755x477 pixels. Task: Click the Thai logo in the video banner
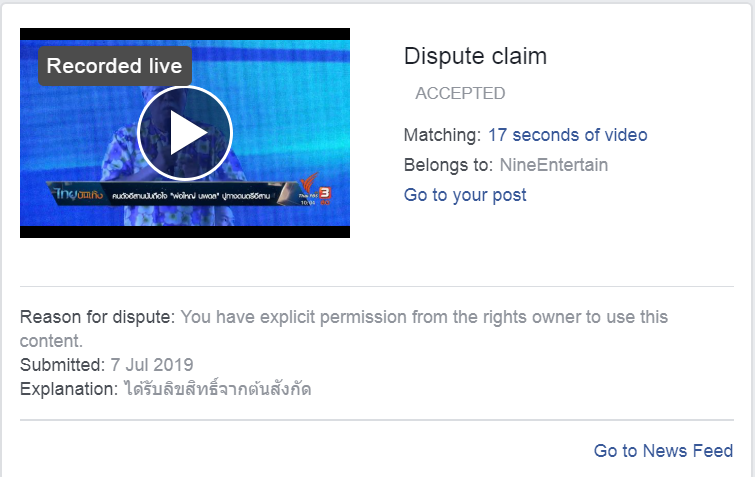78,193
